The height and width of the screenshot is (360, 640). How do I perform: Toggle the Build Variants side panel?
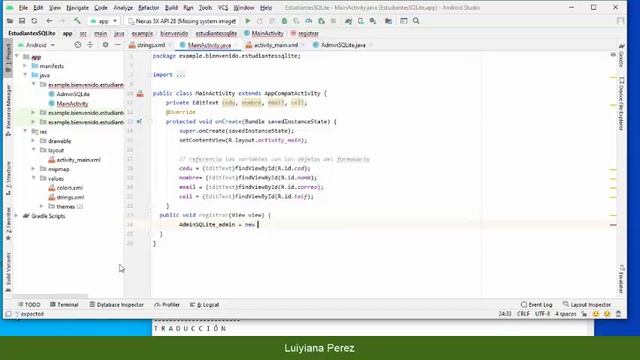(8, 272)
